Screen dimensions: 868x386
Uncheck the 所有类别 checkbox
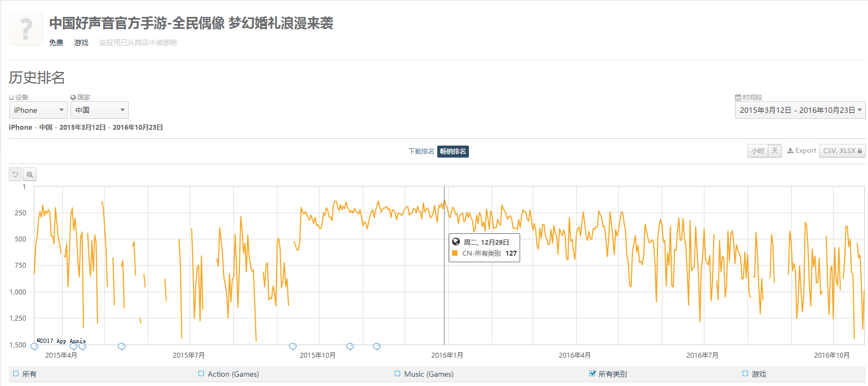point(592,374)
